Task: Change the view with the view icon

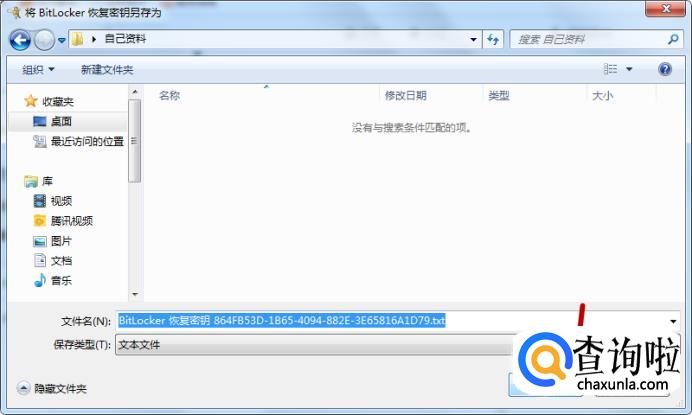Action: [610, 69]
